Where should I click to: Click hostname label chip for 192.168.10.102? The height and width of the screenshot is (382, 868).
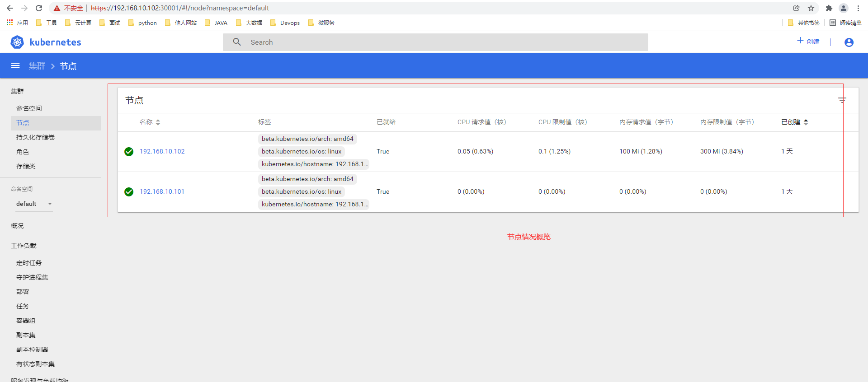click(314, 164)
